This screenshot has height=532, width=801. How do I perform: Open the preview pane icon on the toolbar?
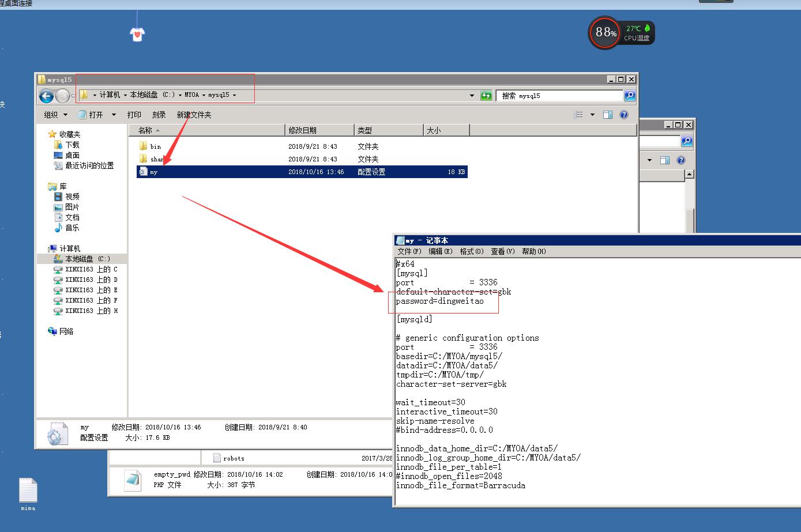(x=607, y=114)
